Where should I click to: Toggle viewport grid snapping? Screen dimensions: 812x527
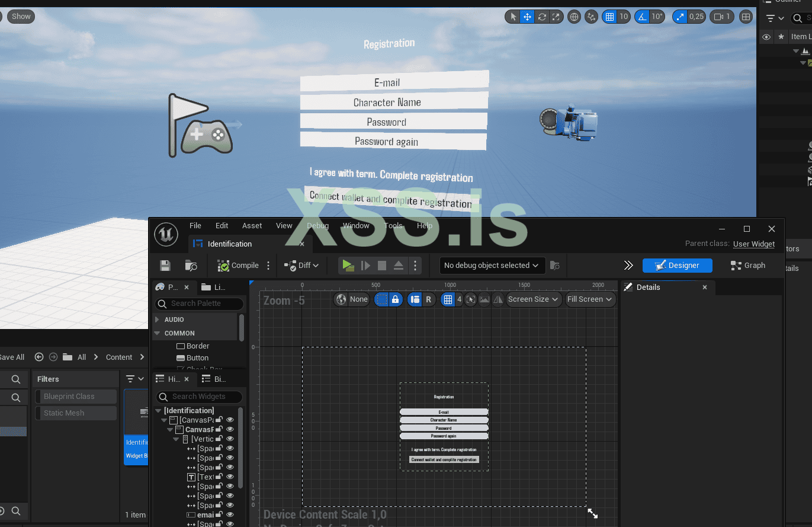tap(609, 17)
